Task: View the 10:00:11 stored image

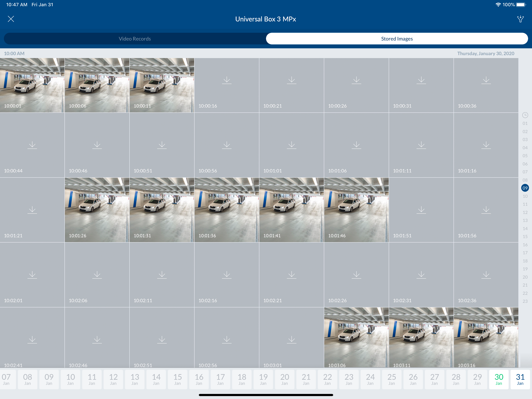Action: pyautogui.click(x=162, y=85)
